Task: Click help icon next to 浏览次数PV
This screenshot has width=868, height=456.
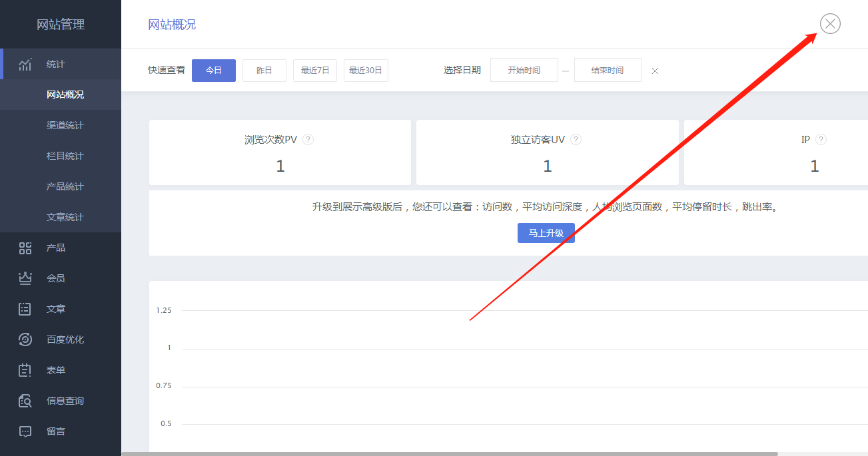Action: pyautogui.click(x=308, y=140)
